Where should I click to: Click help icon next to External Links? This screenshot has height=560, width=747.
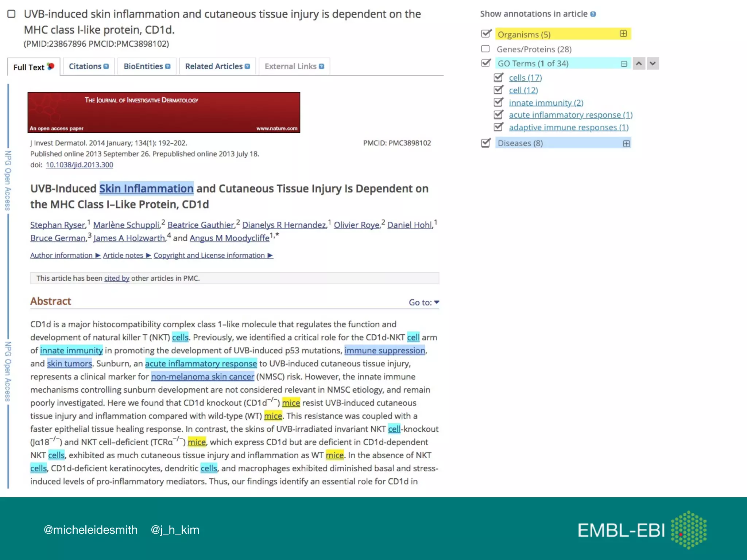(x=321, y=67)
